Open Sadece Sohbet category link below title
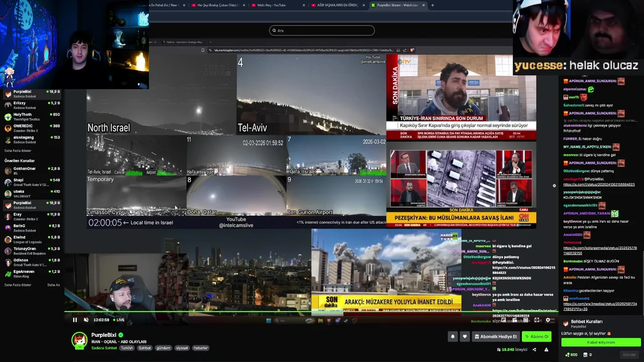The height and width of the screenshot is (362, 644). point(104,348)
